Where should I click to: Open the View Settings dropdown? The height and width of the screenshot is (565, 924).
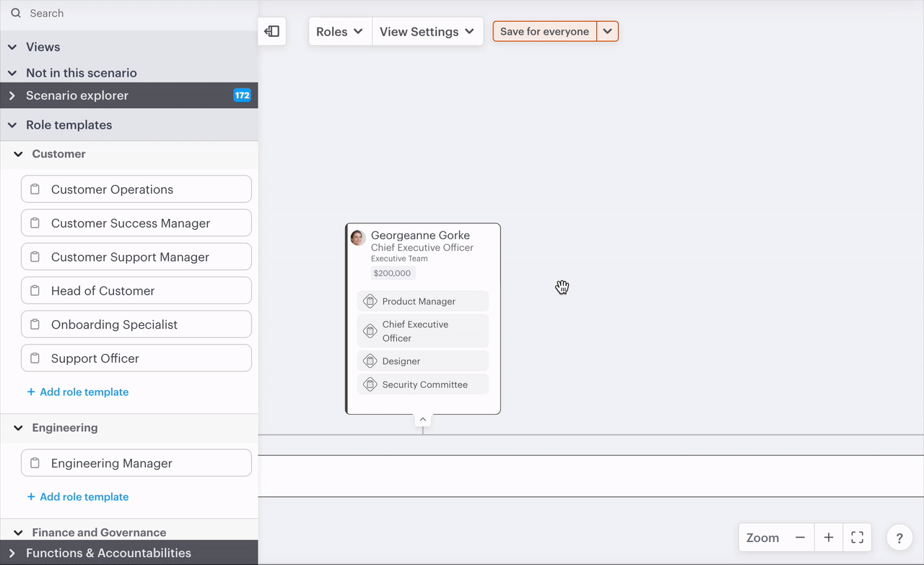(427, 32)
